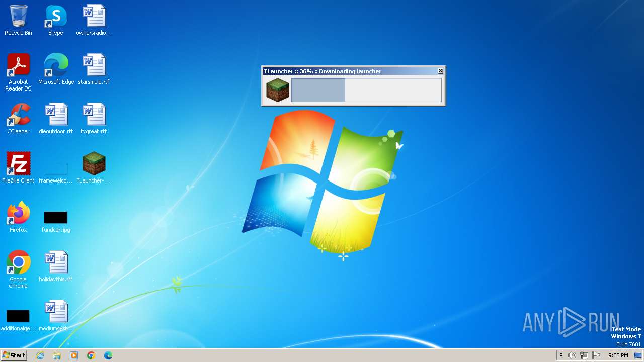Open the Start menu
This screenshot has height=362, width=644.
pos(14,355)
